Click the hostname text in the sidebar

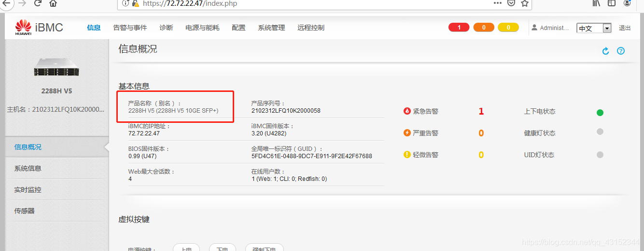56,109
